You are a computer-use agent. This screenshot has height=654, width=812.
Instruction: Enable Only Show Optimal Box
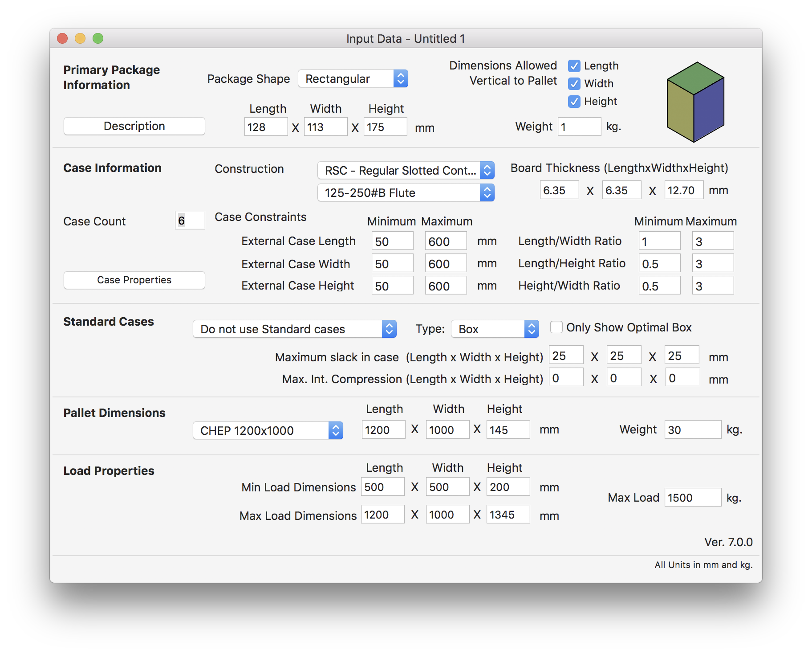click(556, 327)
